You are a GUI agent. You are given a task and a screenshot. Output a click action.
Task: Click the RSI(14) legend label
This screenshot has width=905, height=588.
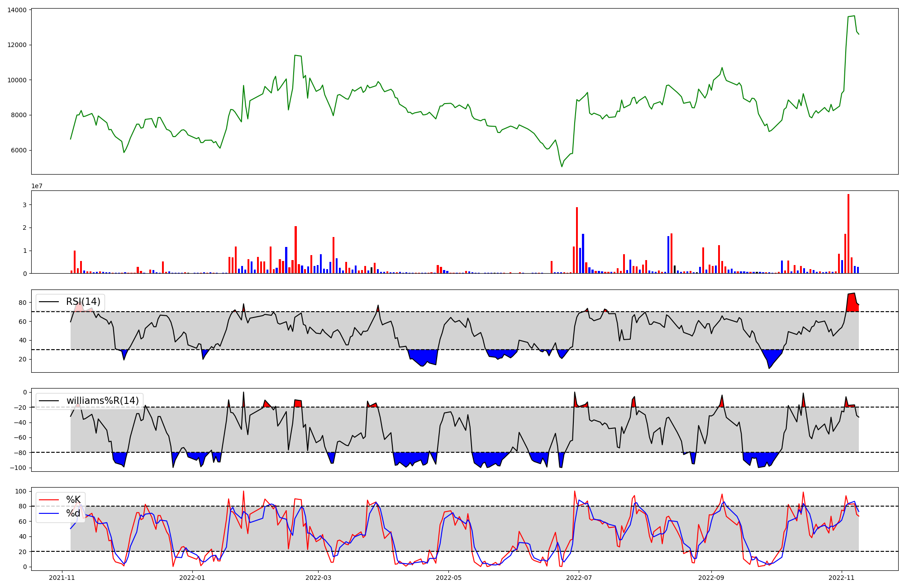[83, 302]
